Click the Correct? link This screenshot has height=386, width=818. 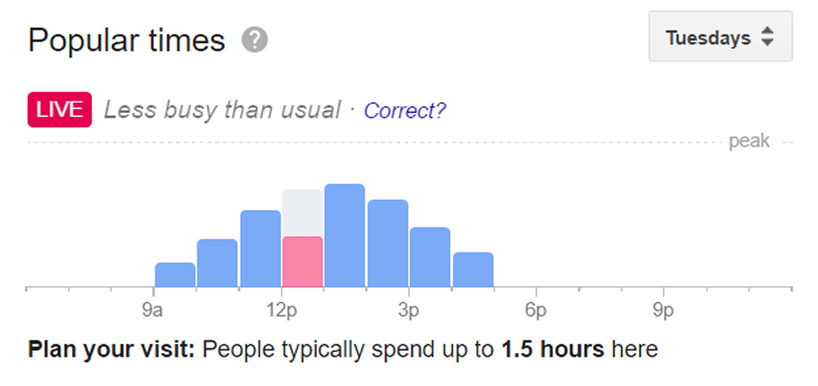coord(405,111)
